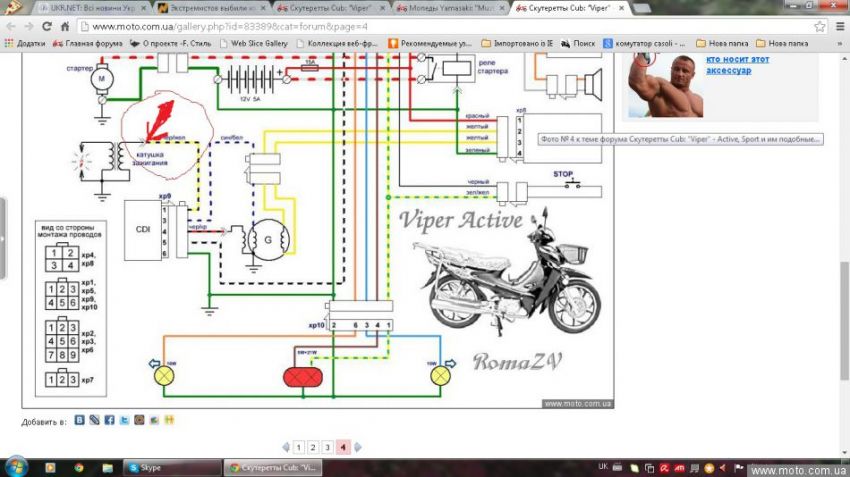
Task: Launch Chrome pinned taskbar icon
Action: pos(79,468)
